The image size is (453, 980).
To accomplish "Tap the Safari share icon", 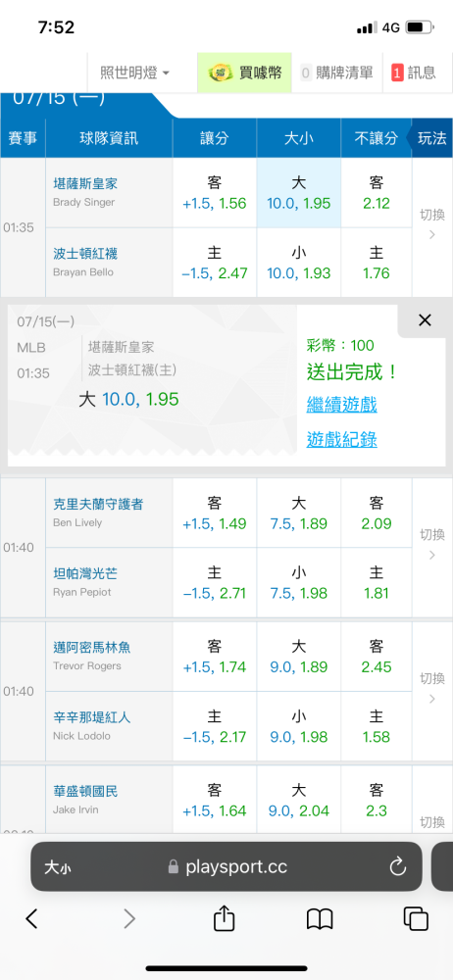I will [224, 917].
